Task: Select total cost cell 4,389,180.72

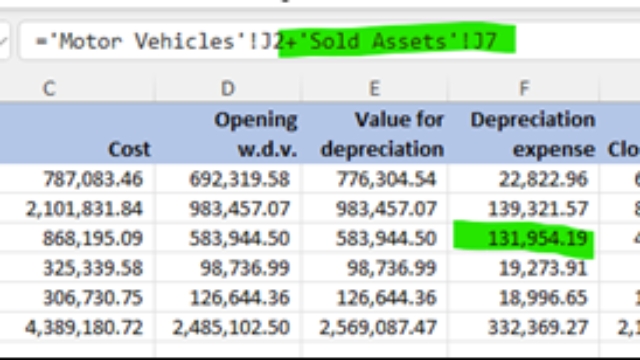Action: point(78,327)
